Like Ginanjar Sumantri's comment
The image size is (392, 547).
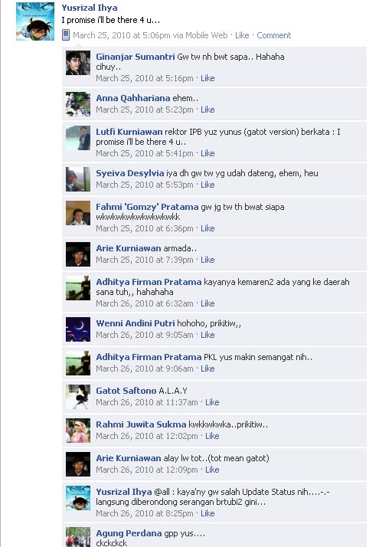[x=207, y=78]
